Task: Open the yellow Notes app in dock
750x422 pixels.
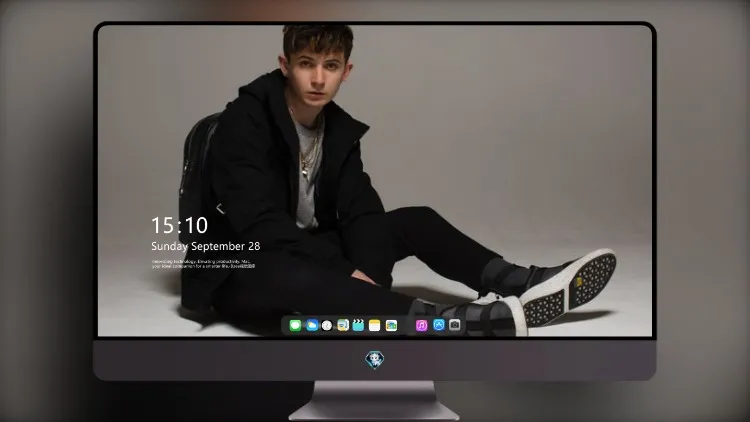Action: pos(375,325)
